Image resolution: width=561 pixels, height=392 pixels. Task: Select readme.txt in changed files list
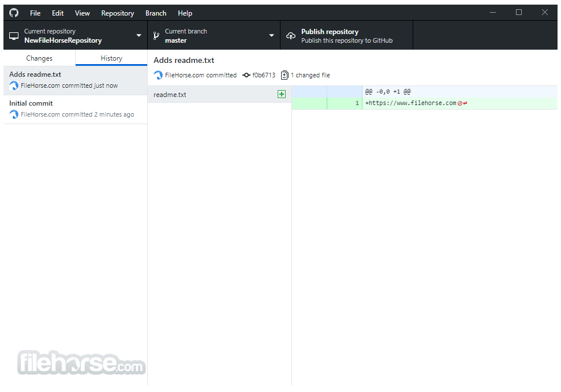(219, 95)
